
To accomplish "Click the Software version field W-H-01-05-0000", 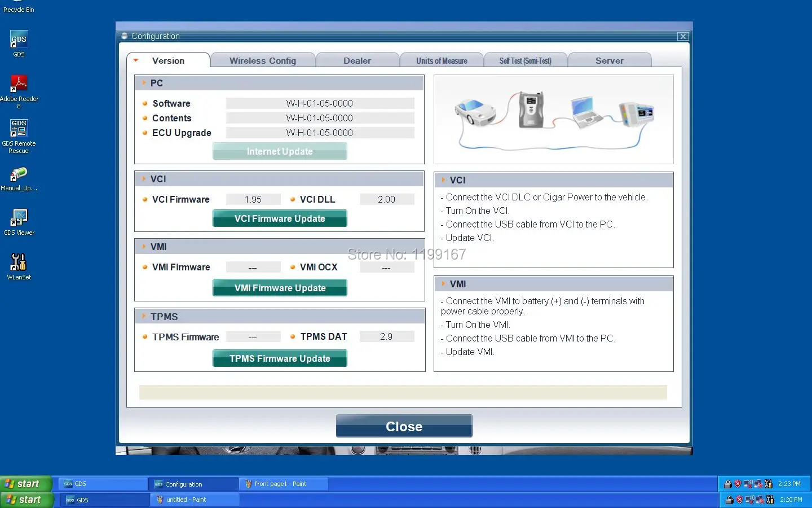I will pyautogui.click(x=320, y=103).
